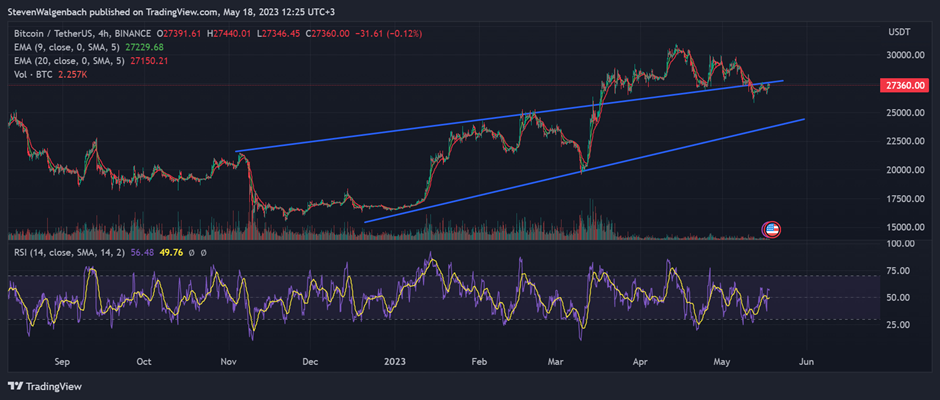Click the Apr label on time axis
This screenshot has width=940, height=400.
click(x=640, y=362)
